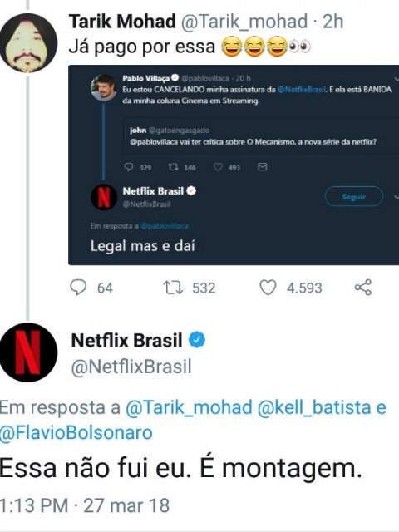This screenshot has height=532, width=399.
Task: Click the embedded heart icon showing 493
Action: (218, 167)
